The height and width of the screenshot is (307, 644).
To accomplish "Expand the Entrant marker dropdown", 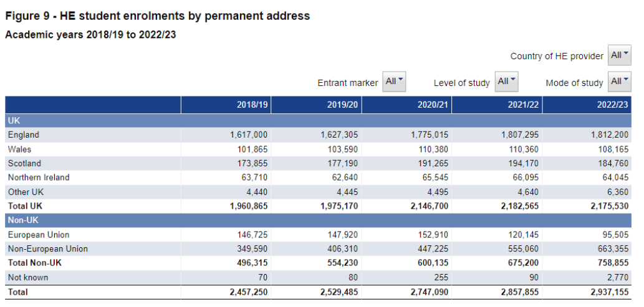I will (x=394, y=82).
